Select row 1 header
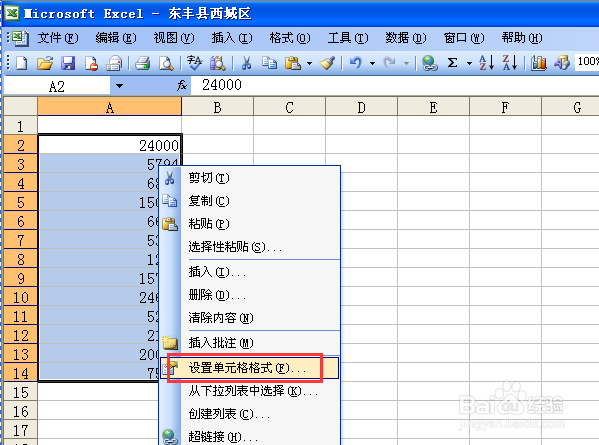The width and height of the screenshot is (599, 445). [20, 126]
